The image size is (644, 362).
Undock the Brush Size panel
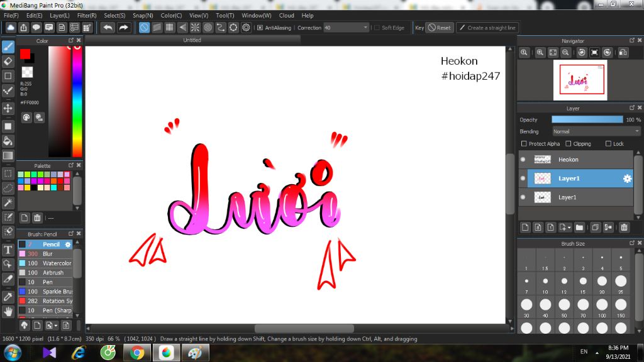pyautogui.click(x=631, y=243)
